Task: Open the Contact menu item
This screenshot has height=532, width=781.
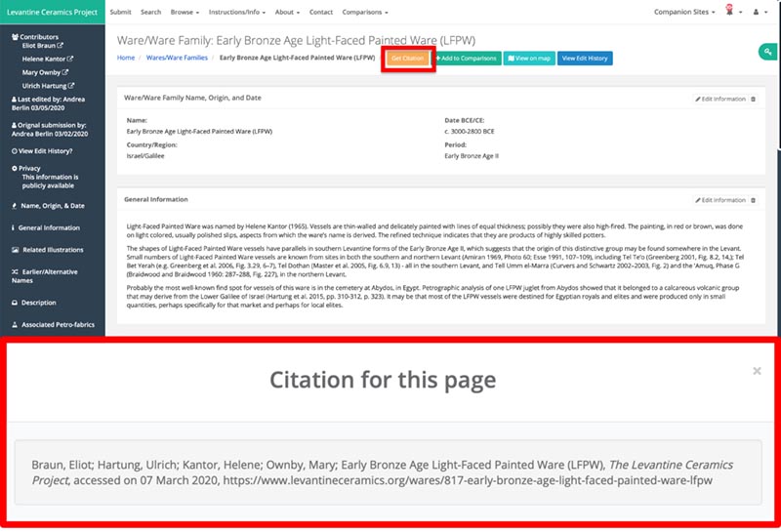Action: [321, 12]
